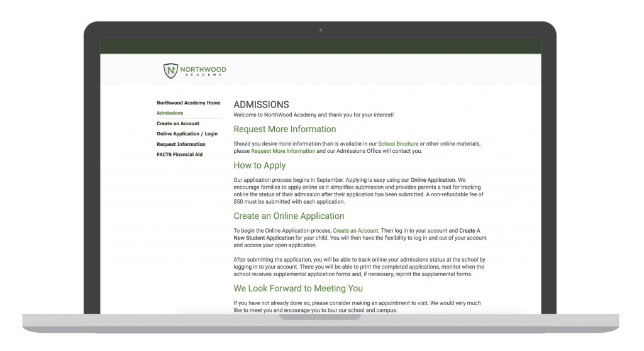Screen dimensions: 644x351
Task: Click Create an Online Application heading
Action: coord(289,216)
